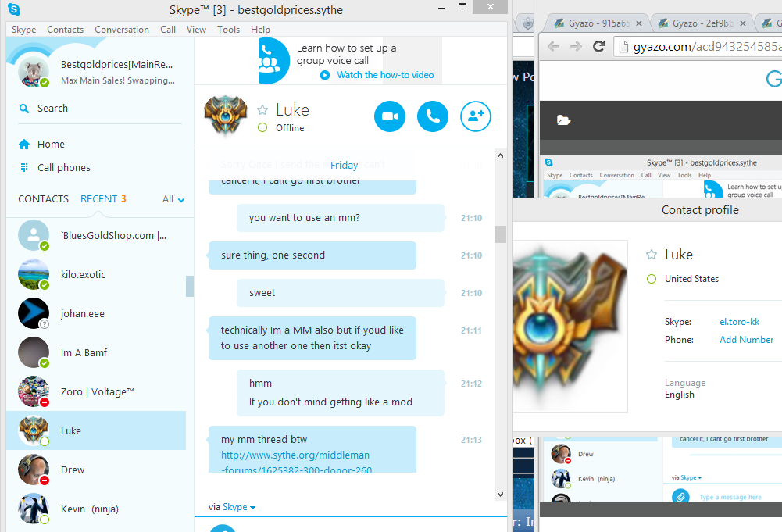Play the how-to video icon
This screenshot has height=532, width=782.
(325, 75)
